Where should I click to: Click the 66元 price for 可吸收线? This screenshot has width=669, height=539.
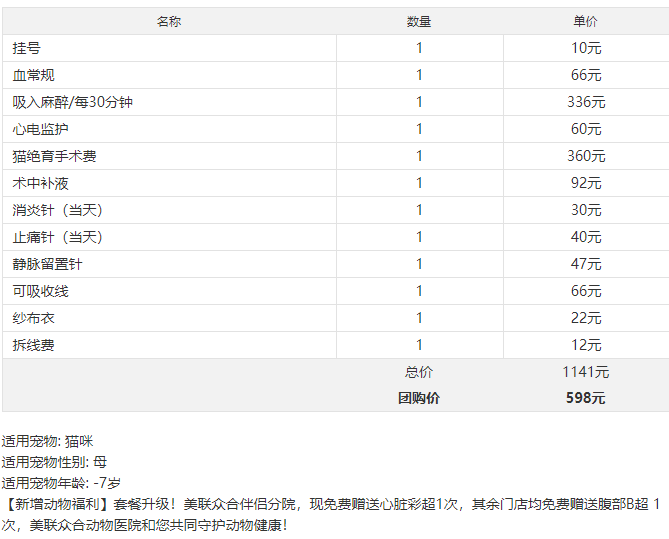pos(586,291)
